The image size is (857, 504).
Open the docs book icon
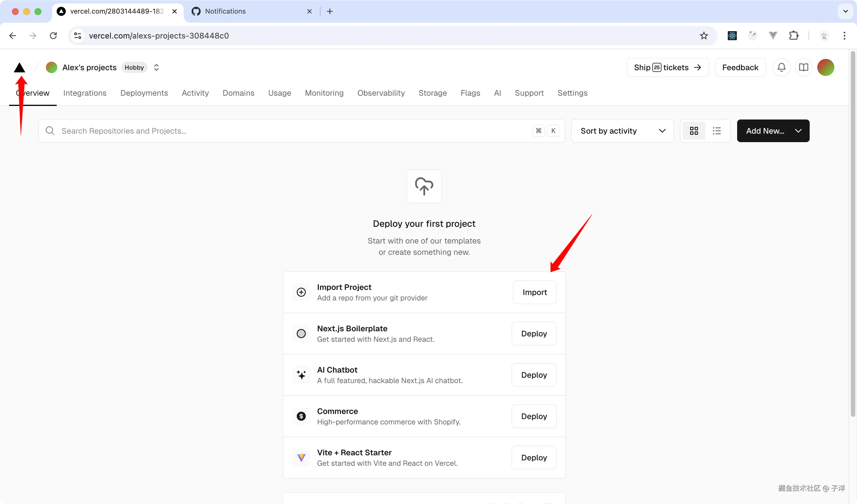803,67
